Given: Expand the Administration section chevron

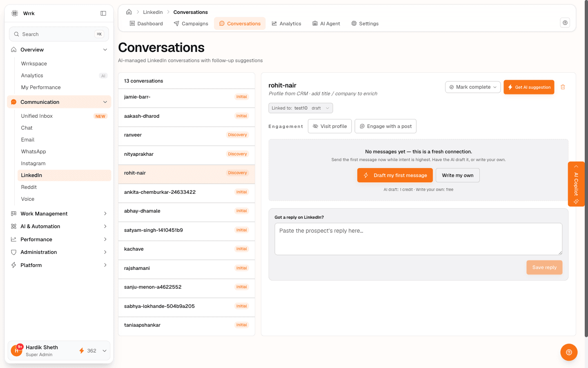Looking at the screenshot, I should tap(105, 252).
